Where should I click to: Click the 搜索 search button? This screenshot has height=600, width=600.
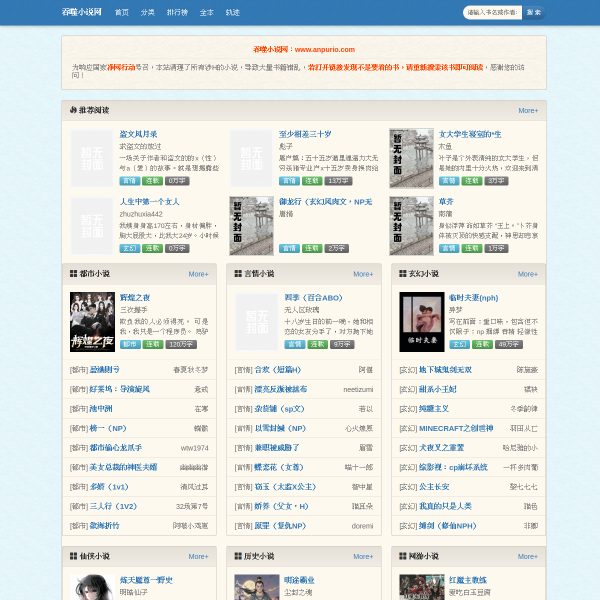click(534, 13)
